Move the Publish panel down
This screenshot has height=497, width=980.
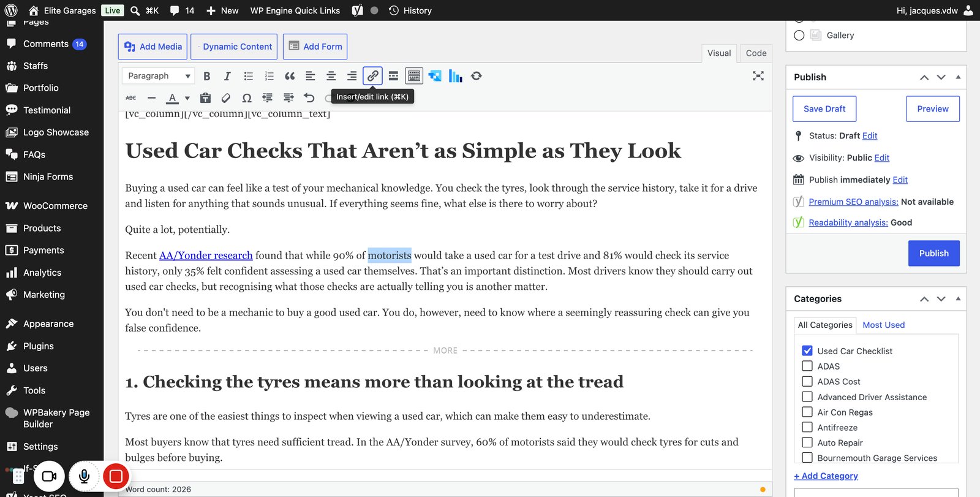click(x=941, y=77)
